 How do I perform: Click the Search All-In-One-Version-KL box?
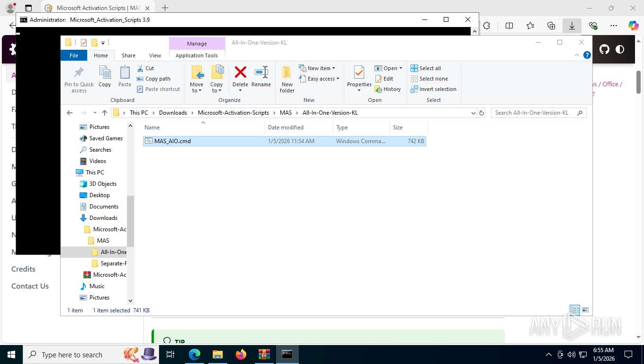tap(539, 113)
